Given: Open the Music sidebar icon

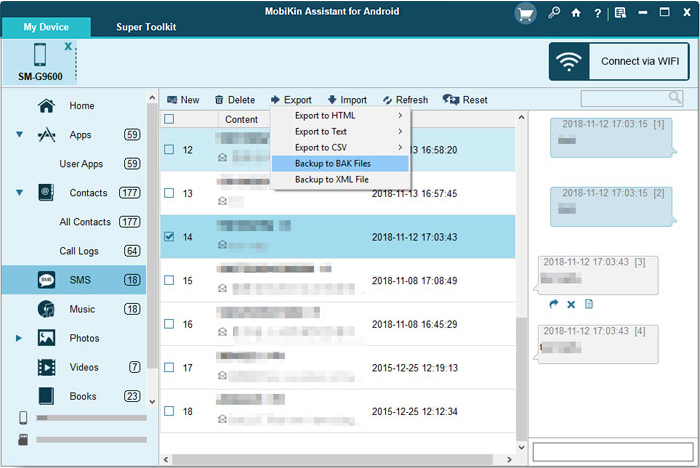Looking at the screenshot, I should [x=46, y=309].
